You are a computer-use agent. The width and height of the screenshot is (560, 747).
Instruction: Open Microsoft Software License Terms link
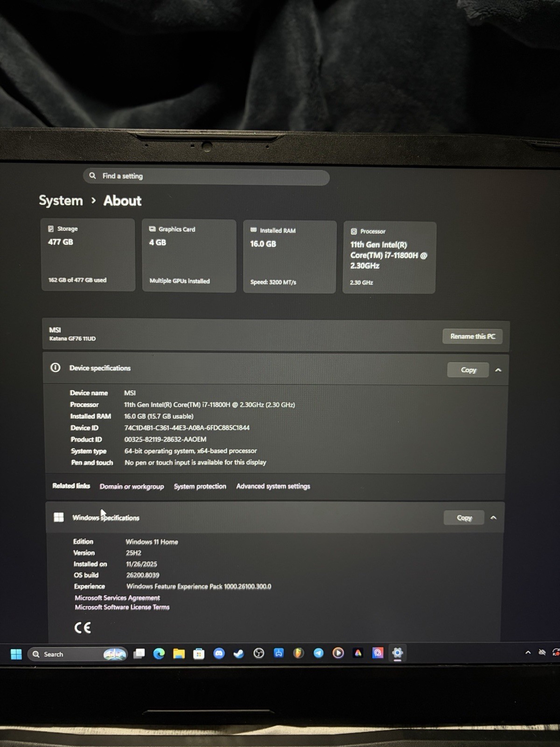pos(122,607)
